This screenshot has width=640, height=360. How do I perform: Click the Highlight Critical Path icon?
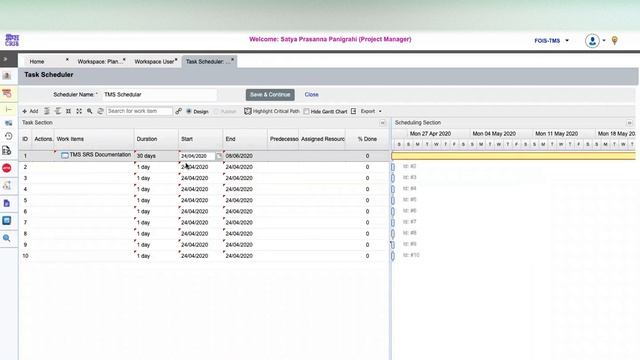[x=248, y=111]
